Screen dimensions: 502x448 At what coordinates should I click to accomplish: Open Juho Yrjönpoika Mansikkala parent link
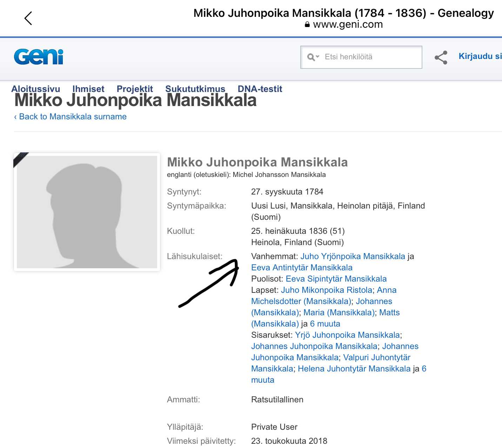[353, 256]
